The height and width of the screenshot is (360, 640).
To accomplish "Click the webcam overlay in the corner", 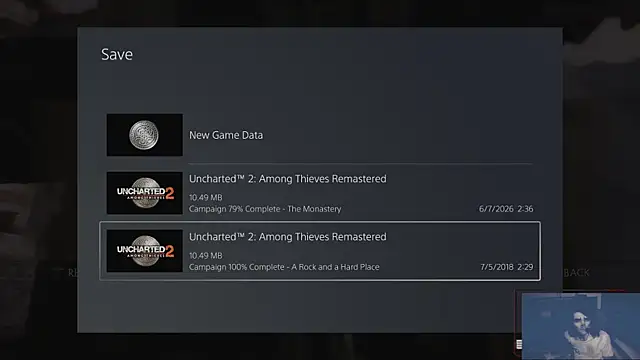I will [x=581, y=326].
